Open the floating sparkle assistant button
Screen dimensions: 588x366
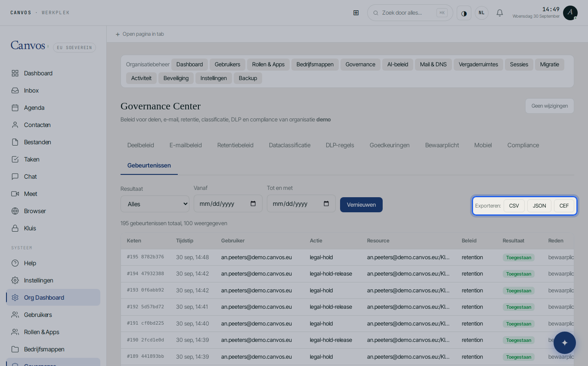(565, 343)
